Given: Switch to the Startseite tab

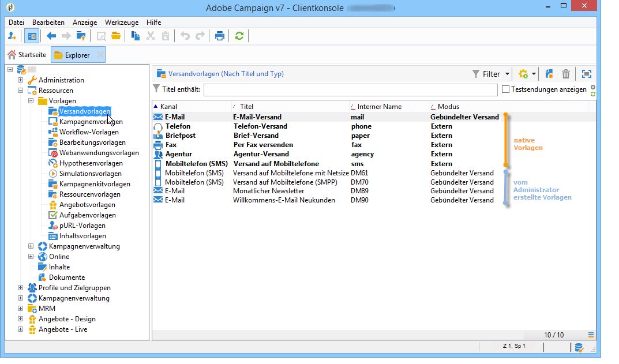Looking at the screenshot, I should pyautogui.click(x=27, y=55).
